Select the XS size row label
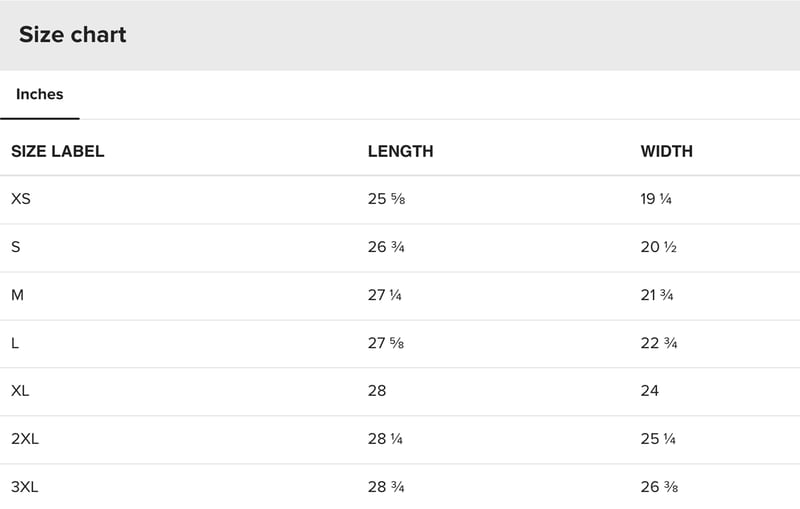The width and height of the screenshot is (800, 509). [x=21, y=199]
